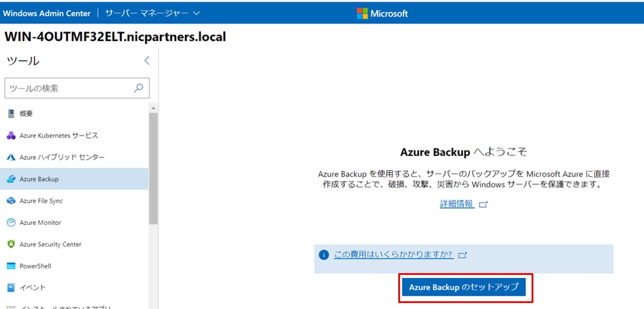Click the Azure Backup のセットアップ button
Screen dimensions: 644x309
pos(463,287)
